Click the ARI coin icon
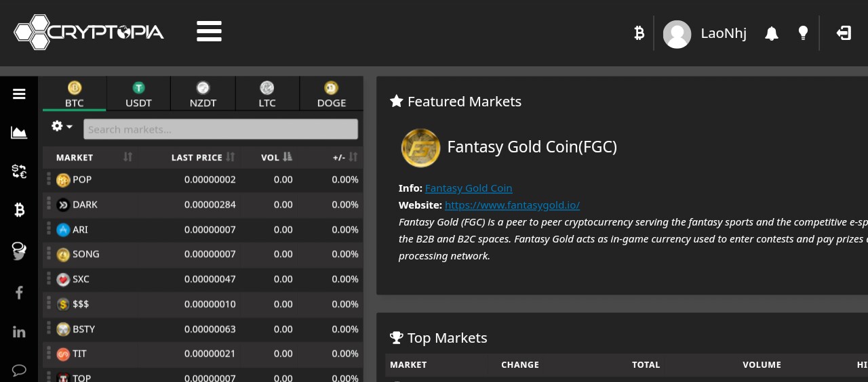Viewport: 868px width, 382px height. point(63,230)
